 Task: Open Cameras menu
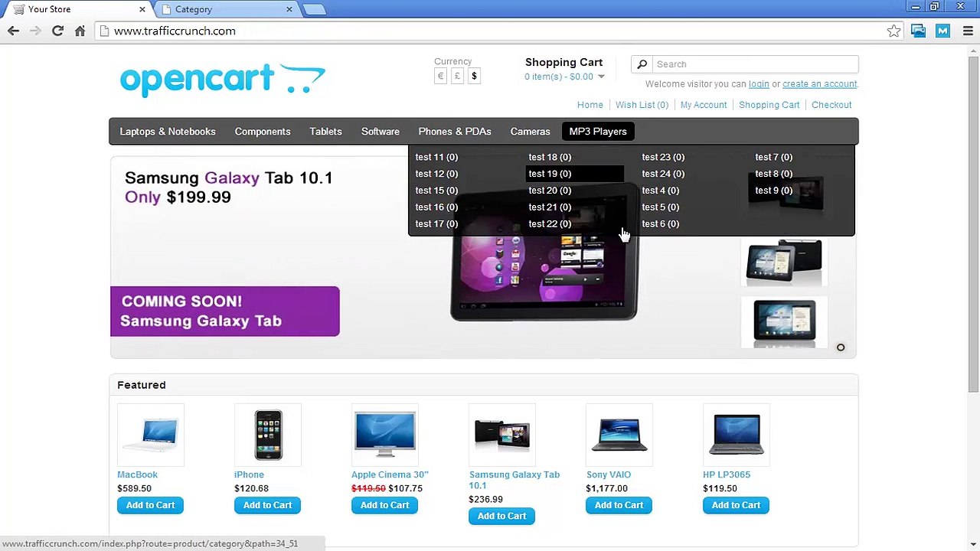click(x=530, y=132)
